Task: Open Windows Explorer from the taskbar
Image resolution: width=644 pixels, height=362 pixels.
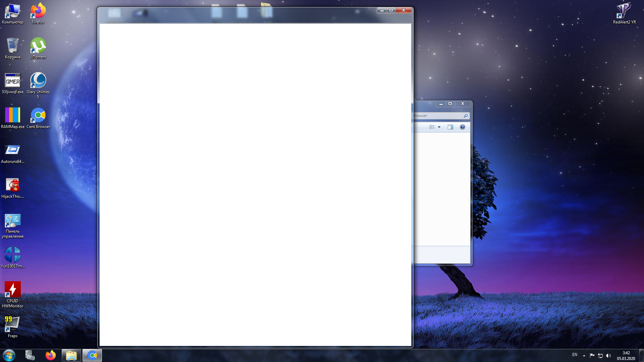Action: pos(71,355)
